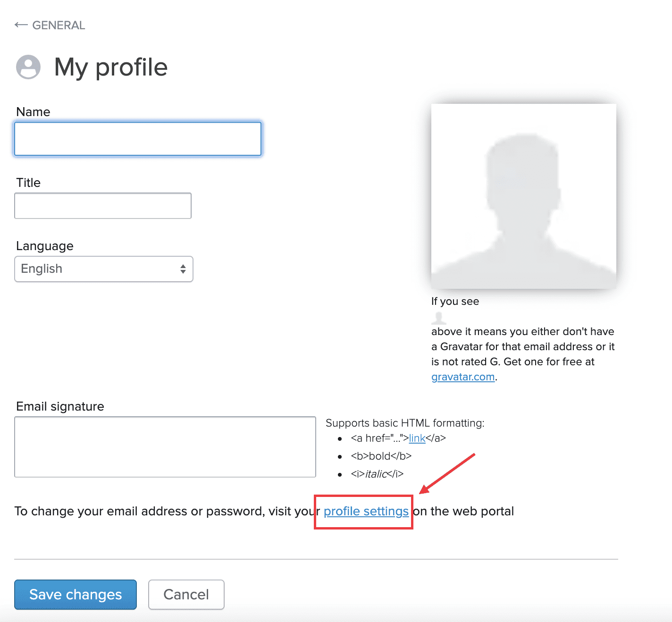Click the Language label
The height and width of the screenshot is (622, 672).
45,246
